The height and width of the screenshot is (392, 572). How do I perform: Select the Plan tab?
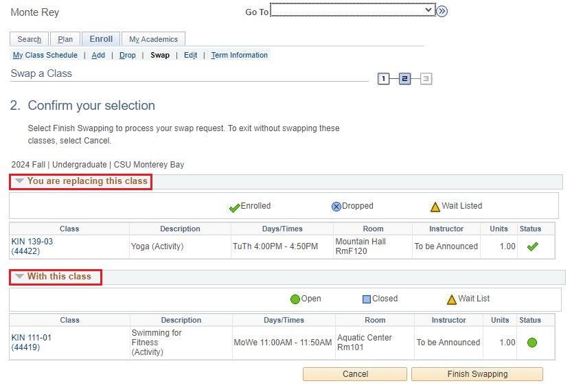pyautogui.click(x=65, y=40)
